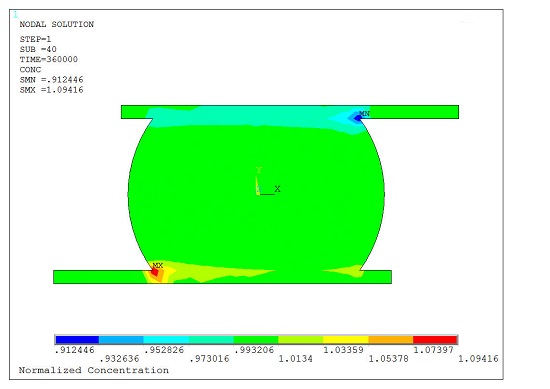Click legend value 1.07397
550x389 pixels.
(x=434, y=350)
